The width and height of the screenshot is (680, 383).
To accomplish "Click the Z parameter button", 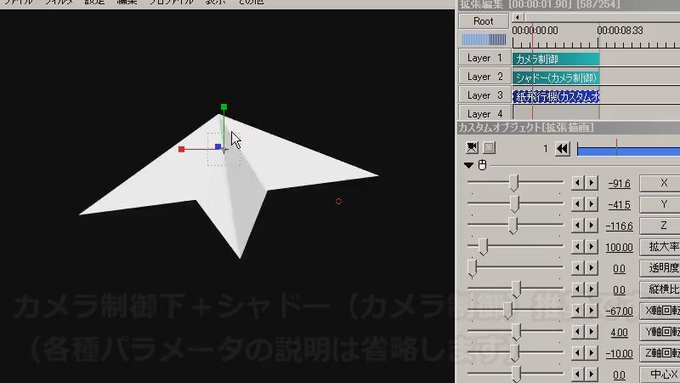I will coord(660,225).
